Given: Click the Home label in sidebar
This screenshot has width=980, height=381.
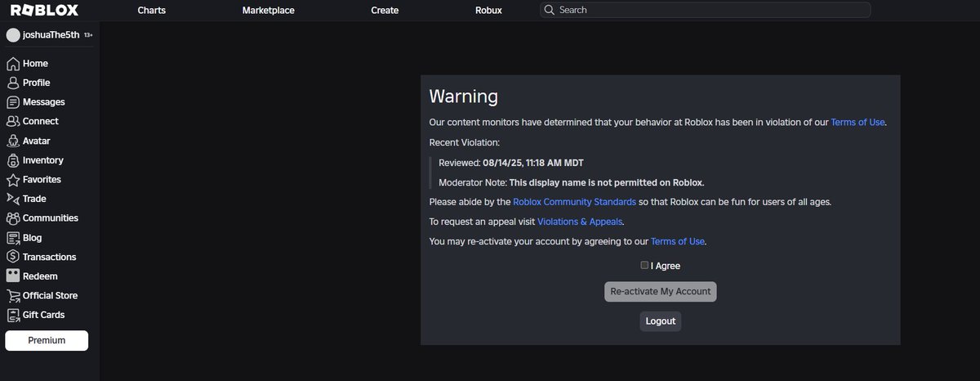Looking at the screenshot, I should (x=35, y=64).
